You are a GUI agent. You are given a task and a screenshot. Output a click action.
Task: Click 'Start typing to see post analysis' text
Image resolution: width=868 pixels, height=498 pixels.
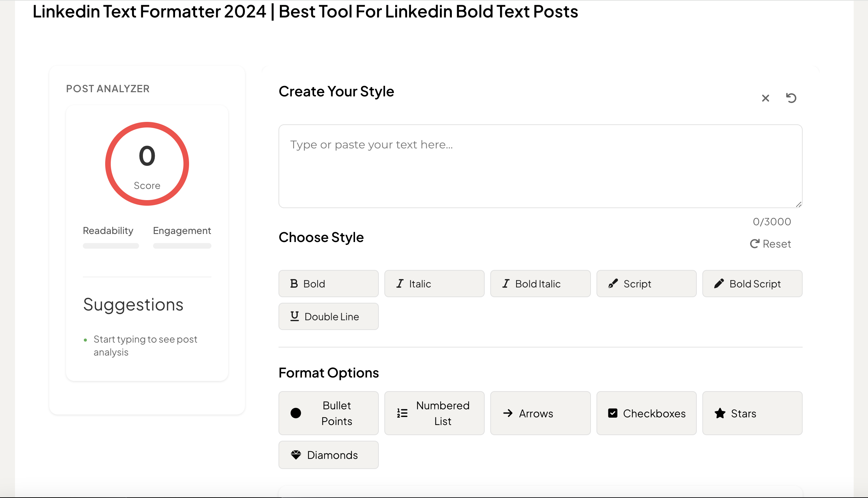[x=145, y=346]
